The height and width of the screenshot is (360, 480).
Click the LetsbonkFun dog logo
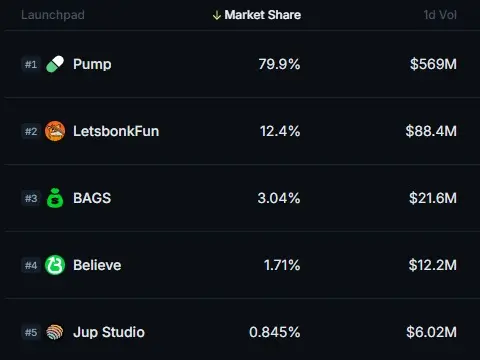pyautogui.click(x=55, y=131)
